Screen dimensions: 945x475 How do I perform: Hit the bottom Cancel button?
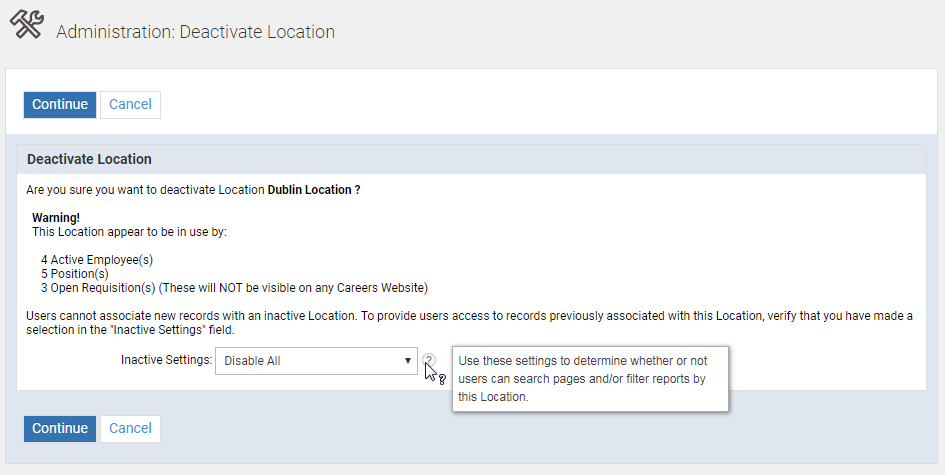(130, 428)
